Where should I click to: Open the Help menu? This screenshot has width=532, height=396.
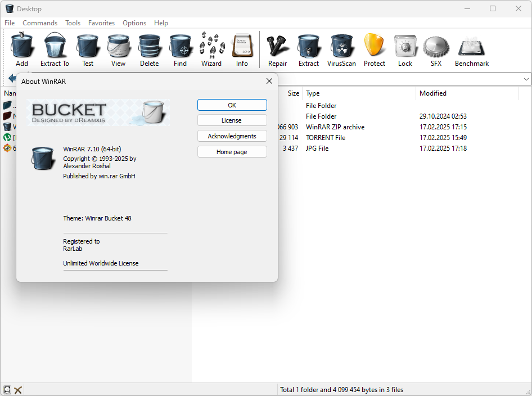click(161, 22)
